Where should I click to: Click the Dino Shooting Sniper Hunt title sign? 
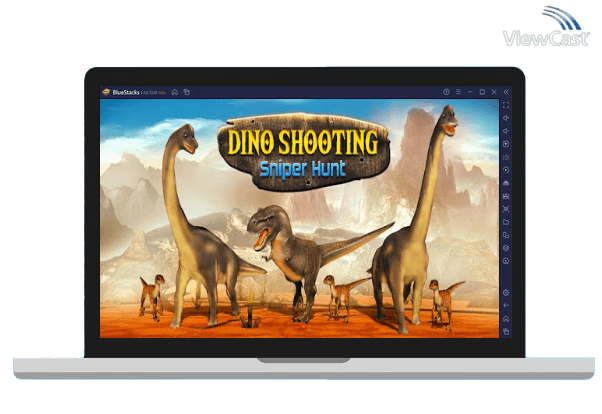(x=304, y=152)
